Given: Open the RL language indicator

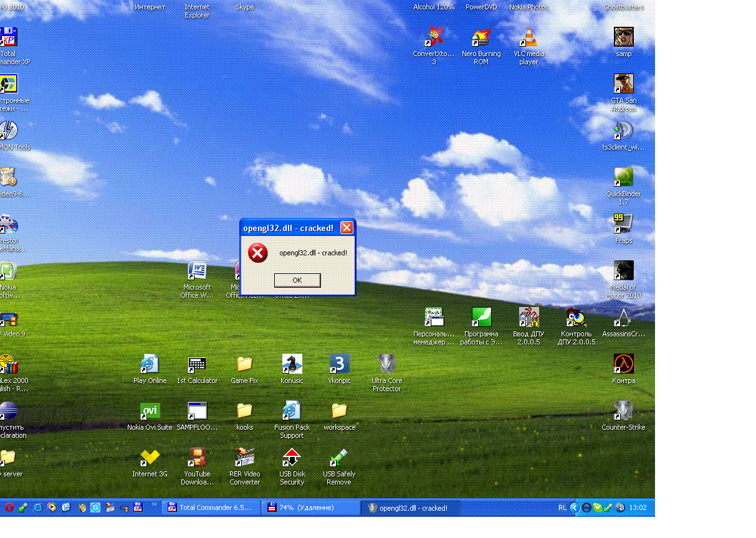Looking at the screenshot, I should (x=562, y=507).
